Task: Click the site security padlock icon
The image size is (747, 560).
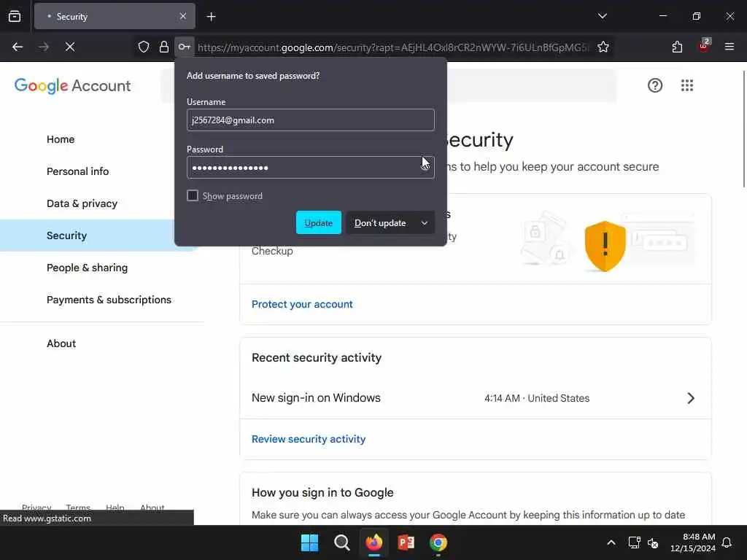Action: tap(164, 47)
